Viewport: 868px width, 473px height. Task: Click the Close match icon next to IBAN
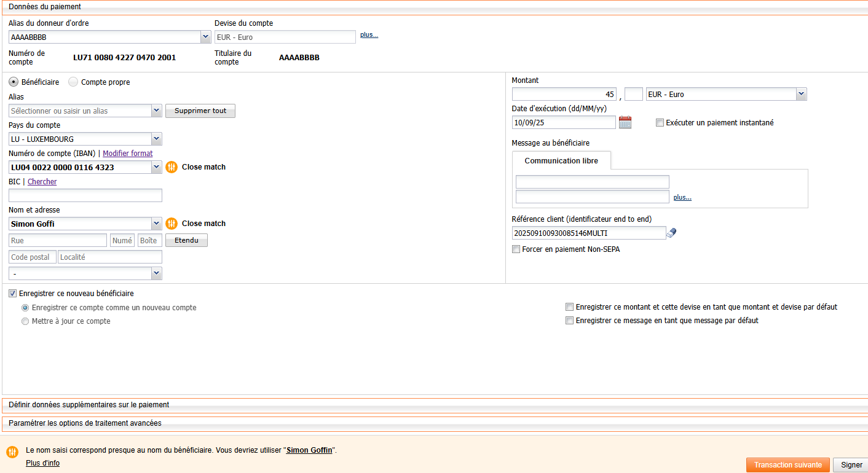[x=172, y=167]
